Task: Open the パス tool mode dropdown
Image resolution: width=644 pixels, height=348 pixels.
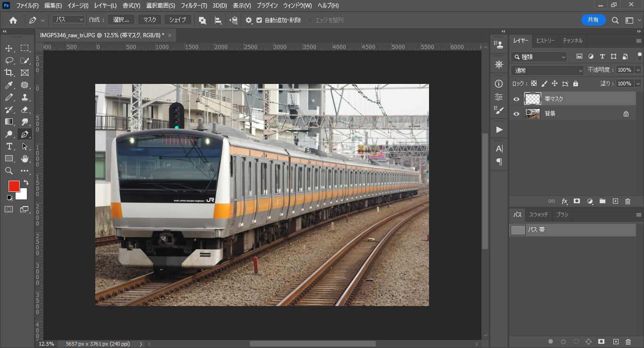Action: point(68,20)
